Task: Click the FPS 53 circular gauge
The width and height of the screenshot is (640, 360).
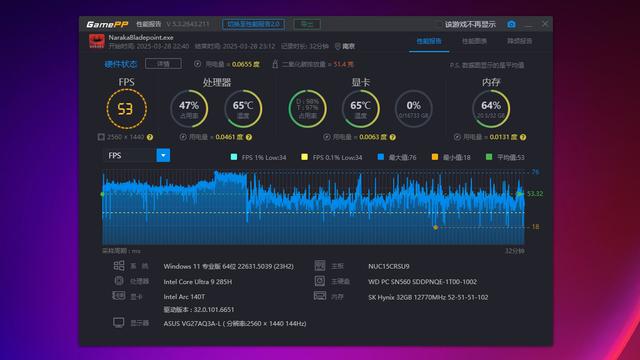Action: tap(127, 109)
